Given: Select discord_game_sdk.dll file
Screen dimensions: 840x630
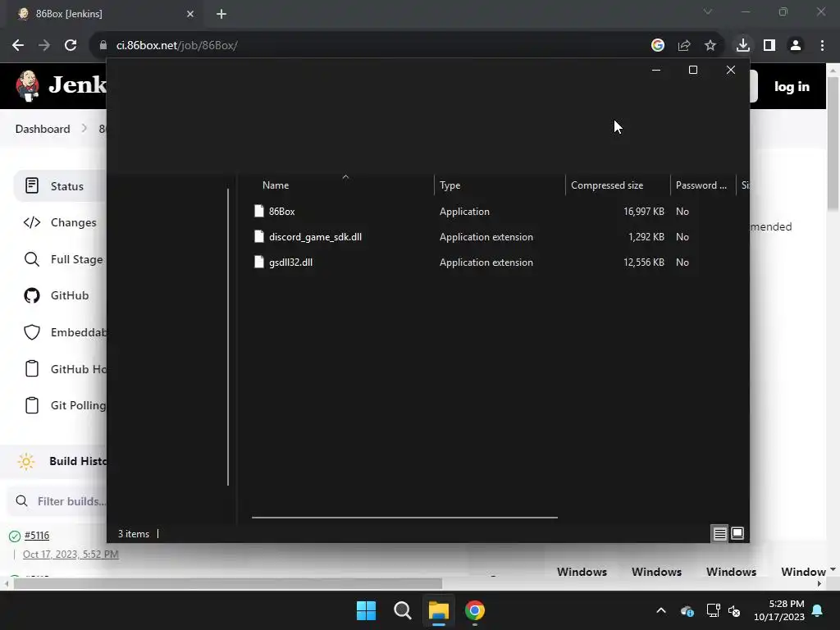Looking at the screenshot, I should (x=315, y=237).
